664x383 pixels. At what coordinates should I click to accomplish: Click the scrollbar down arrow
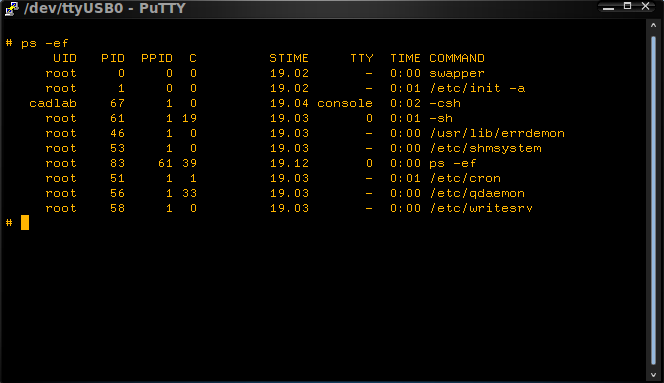click(x=653, y=375)
